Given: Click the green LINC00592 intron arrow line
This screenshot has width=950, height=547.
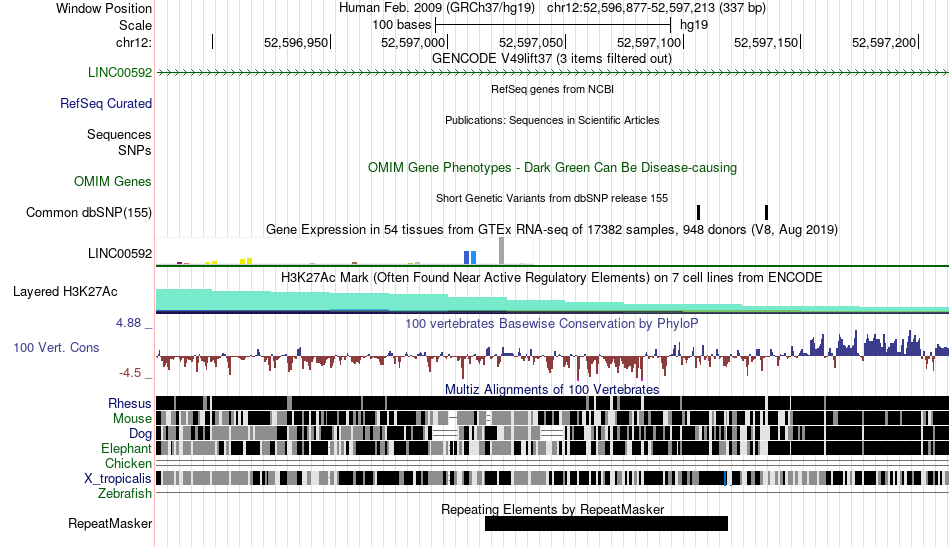Looking at the screenshot, I should pos(552,73).
